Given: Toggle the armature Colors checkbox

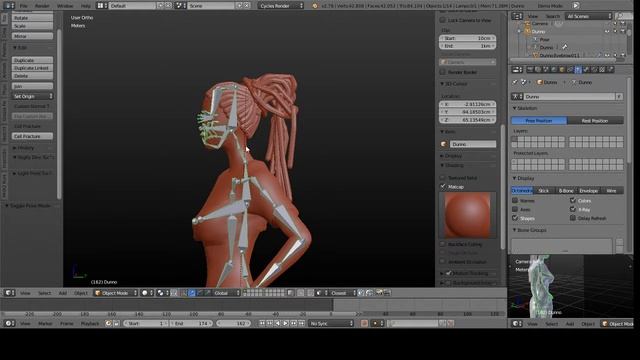Looking at the screenshot, I should point(573,200).
